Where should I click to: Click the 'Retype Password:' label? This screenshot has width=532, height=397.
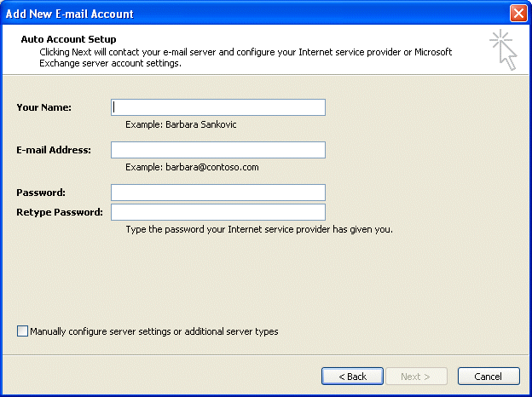tap(60, 212)
